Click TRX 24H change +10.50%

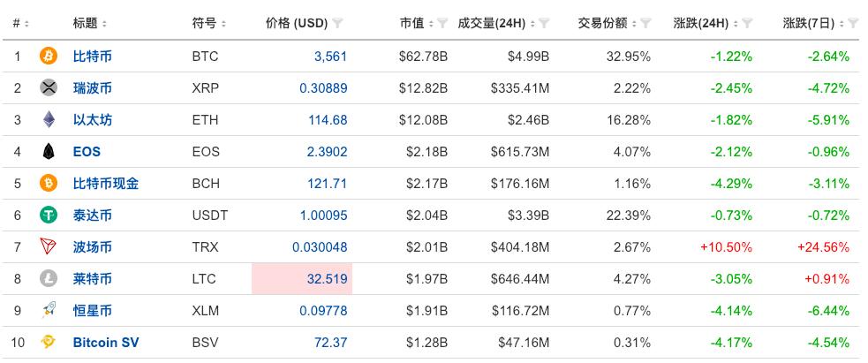[727, 246]
